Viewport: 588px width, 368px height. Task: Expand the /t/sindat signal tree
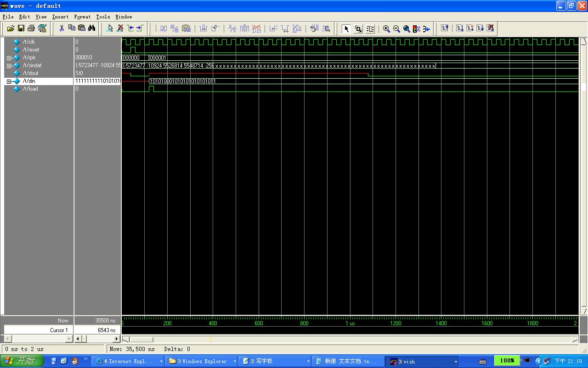(9, 66)
